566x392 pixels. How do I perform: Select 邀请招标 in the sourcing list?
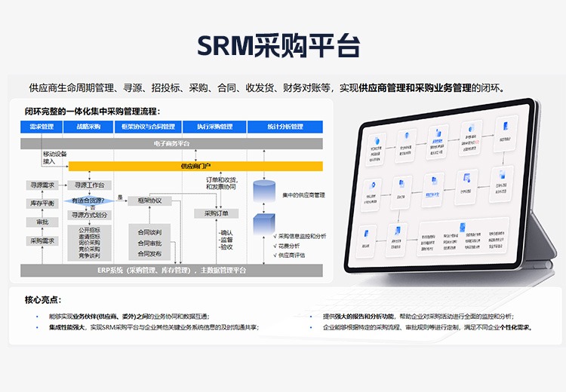(x=90, y=237)
